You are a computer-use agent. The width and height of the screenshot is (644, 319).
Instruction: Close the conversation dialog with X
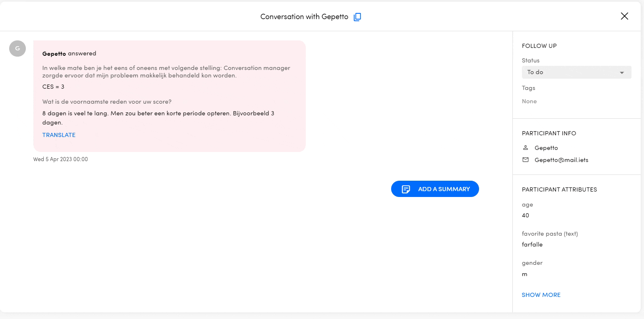pos(624,16)
